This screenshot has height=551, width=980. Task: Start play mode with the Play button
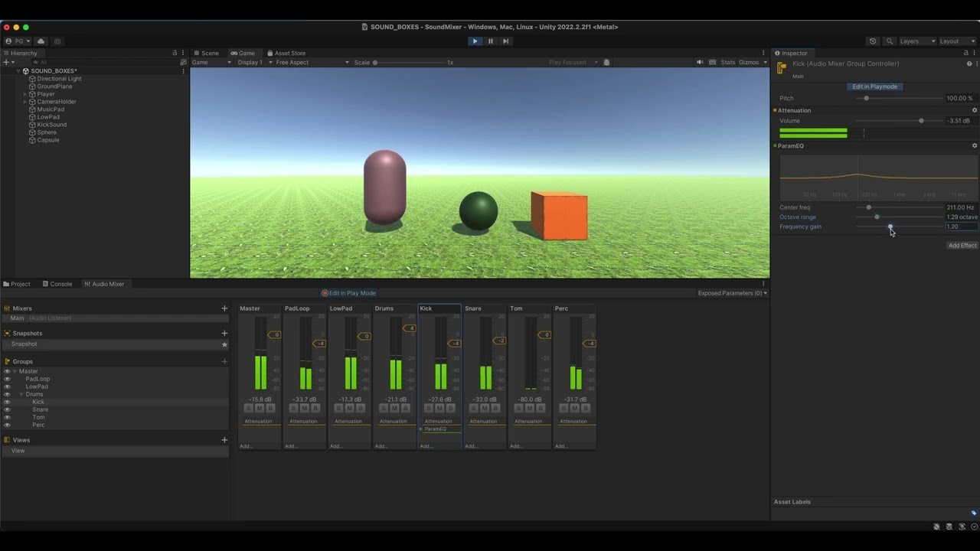tap(475, 41)
